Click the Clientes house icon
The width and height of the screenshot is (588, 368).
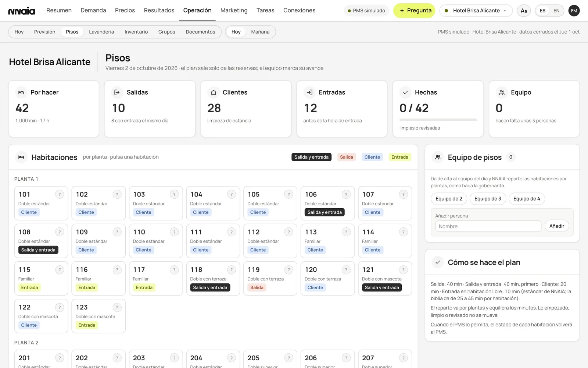(x=214, y=92)
